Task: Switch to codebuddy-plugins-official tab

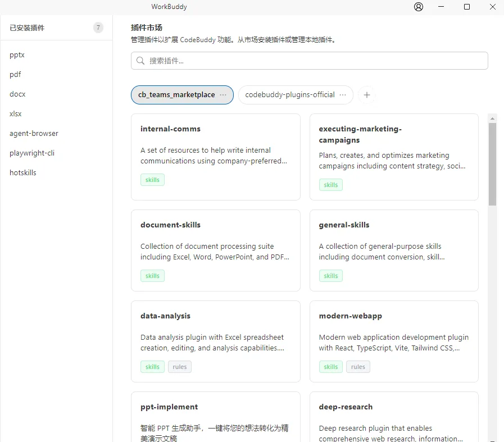Action: click(x=296, y=95)
